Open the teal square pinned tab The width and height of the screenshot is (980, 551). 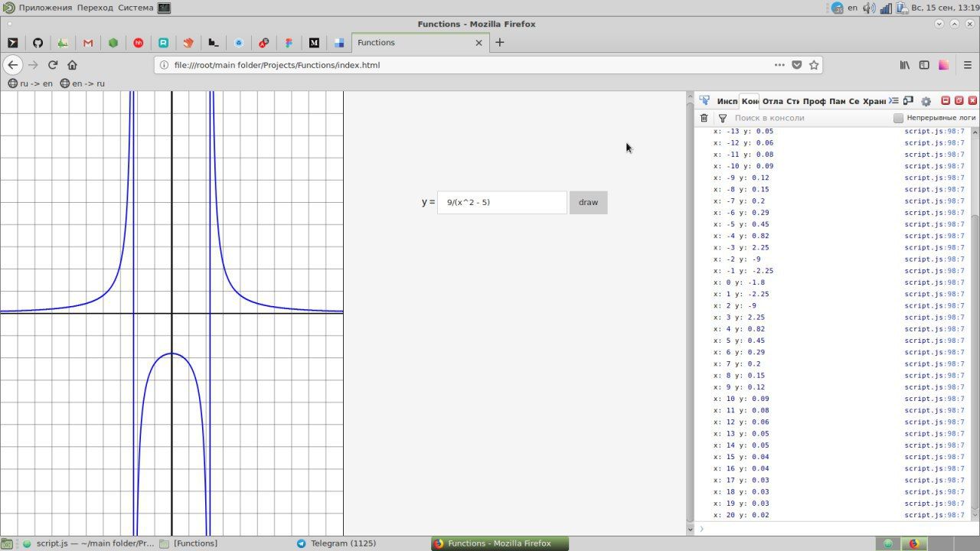click(x=163, y=43)
